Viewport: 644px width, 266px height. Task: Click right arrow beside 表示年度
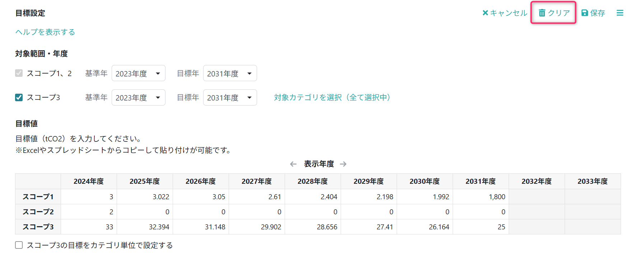pos(343,164)
